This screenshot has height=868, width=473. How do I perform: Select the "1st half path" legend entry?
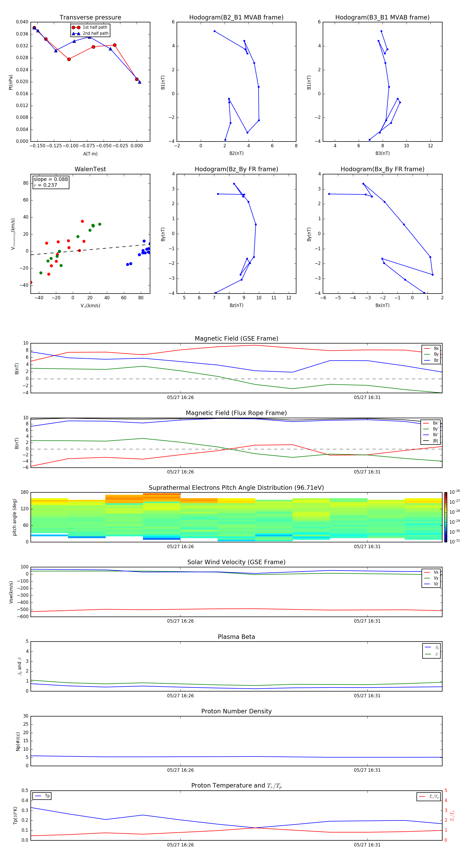tap(90, 27)
